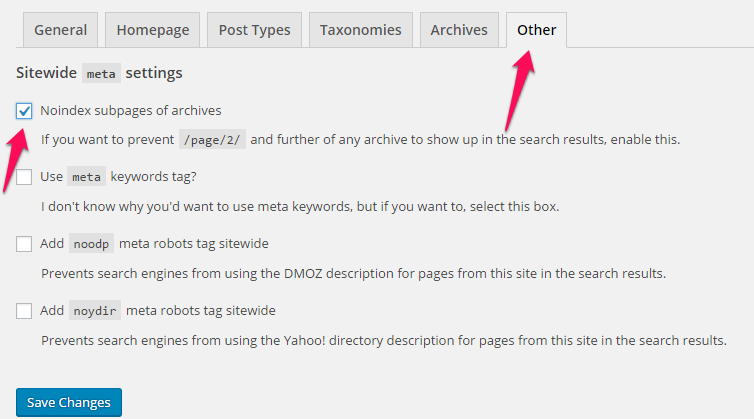Check the noydir meta robots checkbox
The height and width of the screenshot is (419, 754).
coord(24,311)
